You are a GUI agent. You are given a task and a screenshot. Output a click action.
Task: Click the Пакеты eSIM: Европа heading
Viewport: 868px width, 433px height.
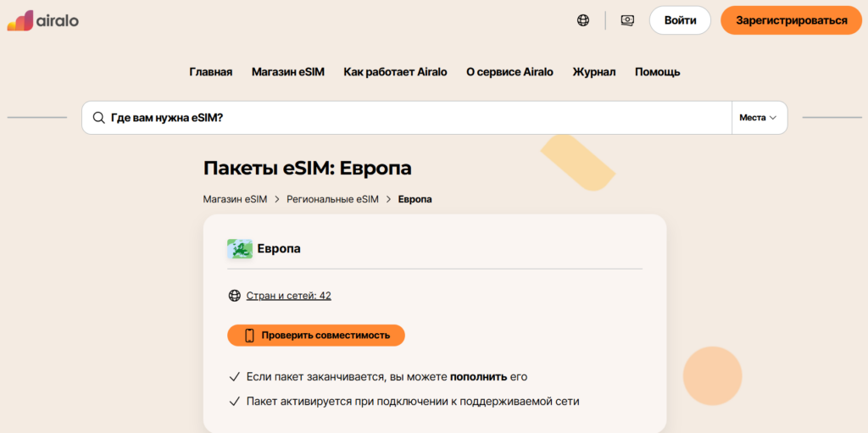(307, 168)
